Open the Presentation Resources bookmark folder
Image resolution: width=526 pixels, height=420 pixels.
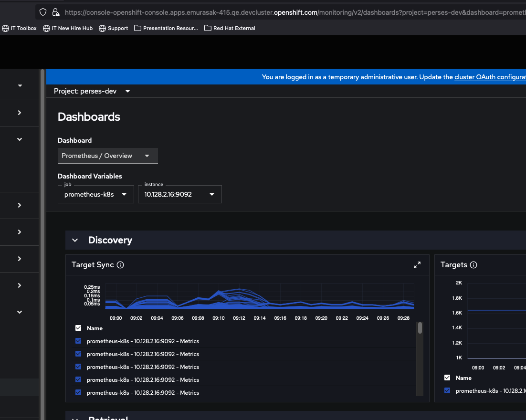(x=166, y=28)
